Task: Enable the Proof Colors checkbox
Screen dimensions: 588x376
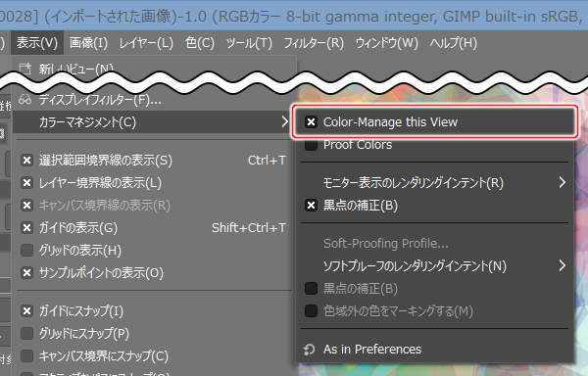Action: [311, 145]
